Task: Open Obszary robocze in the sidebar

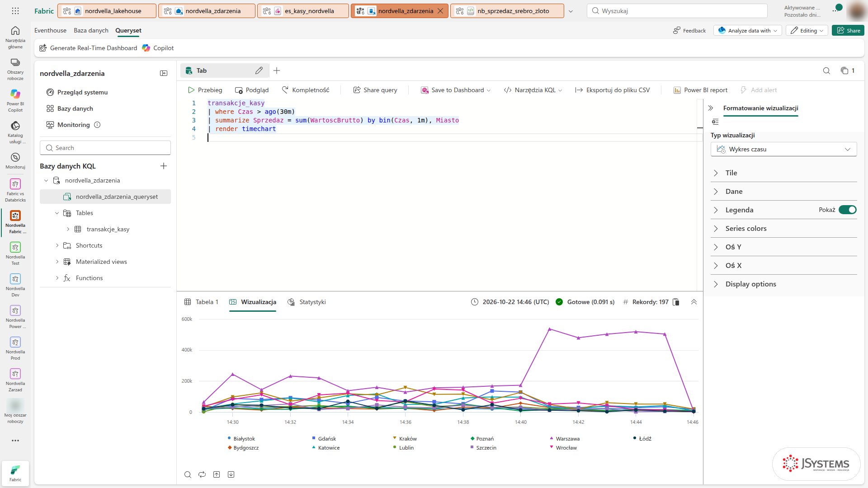Action: pyautogui.click(x=15, y=69)
